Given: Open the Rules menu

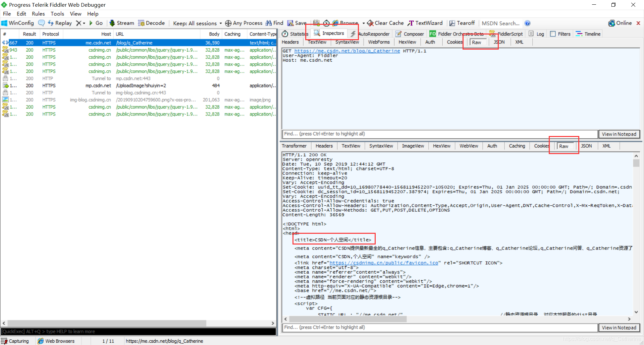Looking at the screenshot, I should (38, 14).
